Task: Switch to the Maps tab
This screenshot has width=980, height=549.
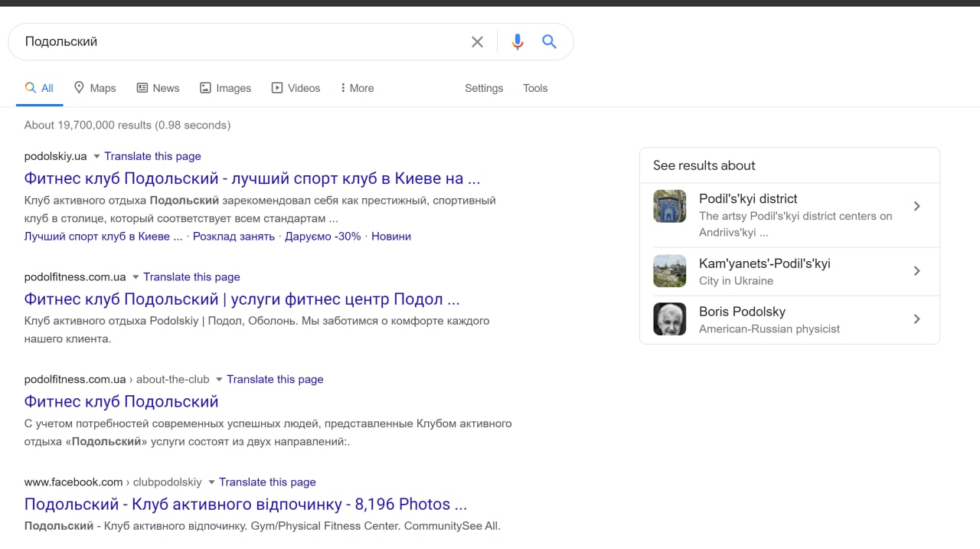Action: coord(95,88)
